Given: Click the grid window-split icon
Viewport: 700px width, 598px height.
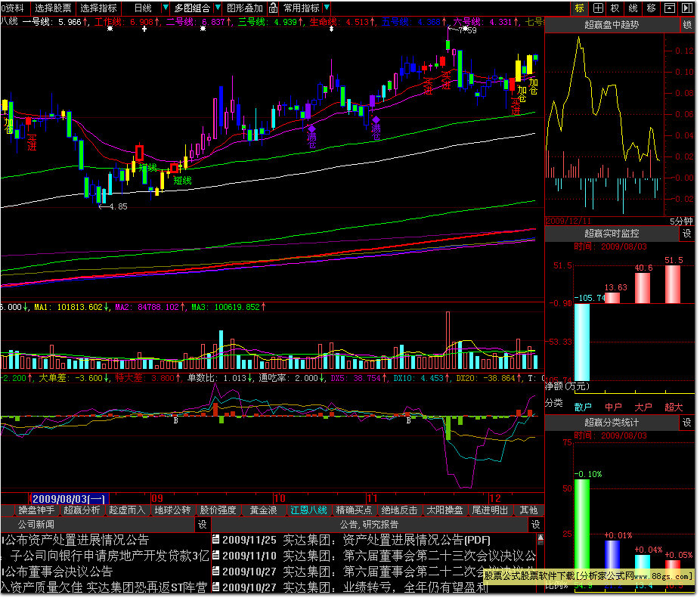Looking at the screenshot, I should (x=598, y=8).
